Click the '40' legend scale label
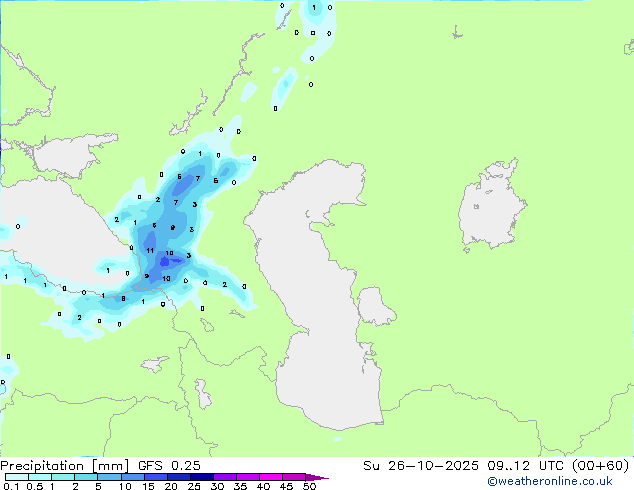 click(x=263, y=486)
